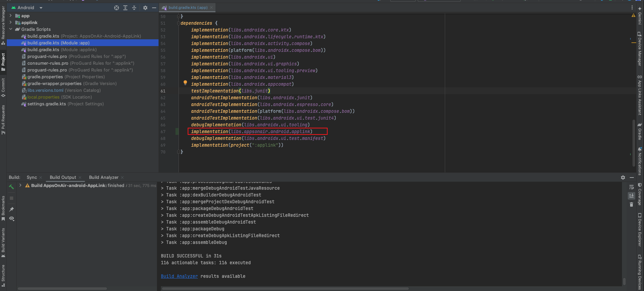Screen dimensions: 644x291
Task: Open Pull Requests tool window
Action: coord(3,119)
